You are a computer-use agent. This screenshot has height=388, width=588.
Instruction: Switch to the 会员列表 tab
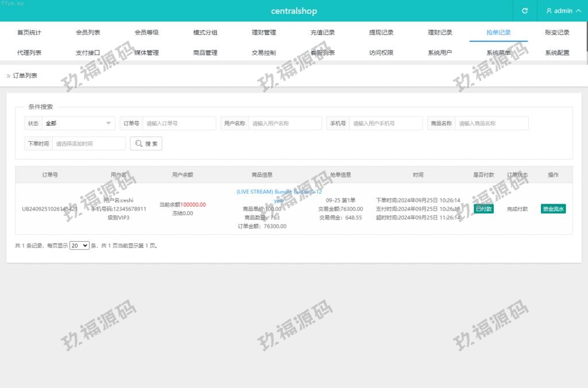pos(88,33)
